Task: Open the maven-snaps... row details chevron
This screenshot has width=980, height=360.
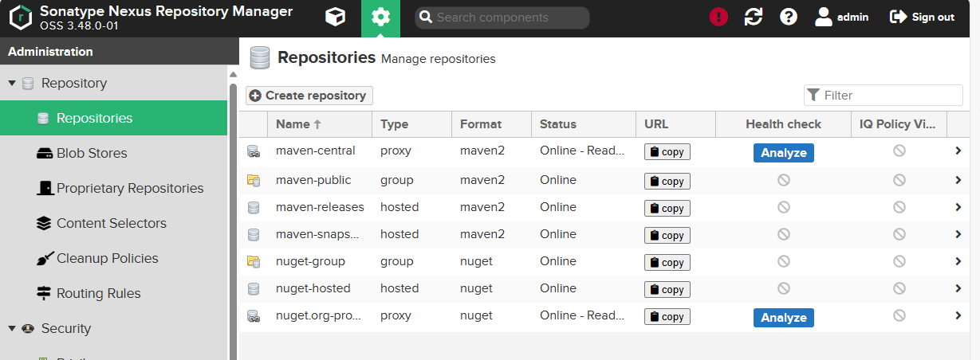Action: tap(958, 234)
